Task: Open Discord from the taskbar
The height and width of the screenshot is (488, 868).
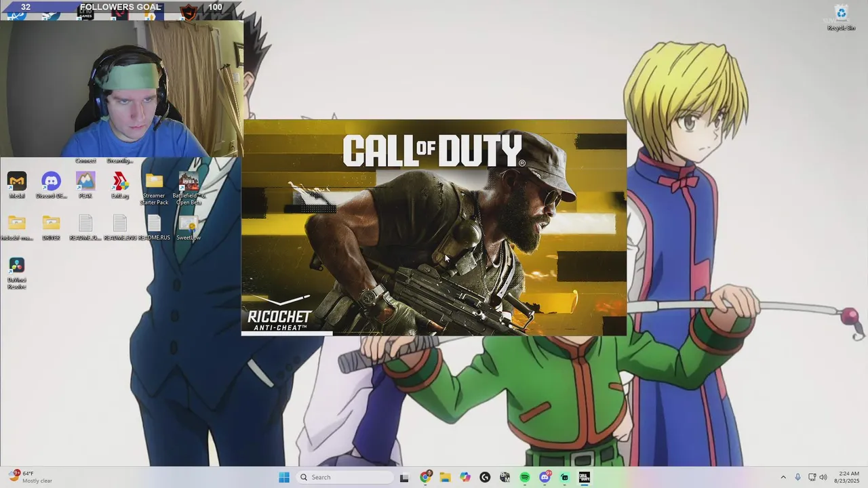Action: (x=545, y=477)
